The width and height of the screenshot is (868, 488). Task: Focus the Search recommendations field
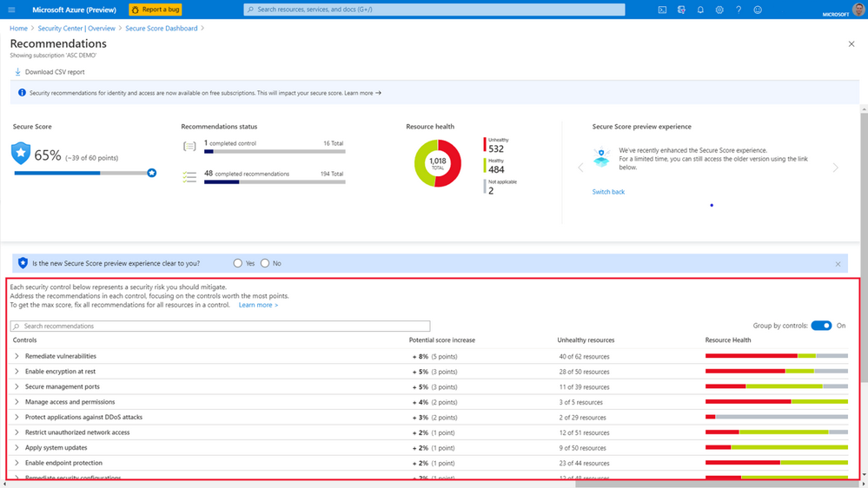coord(220,326)
